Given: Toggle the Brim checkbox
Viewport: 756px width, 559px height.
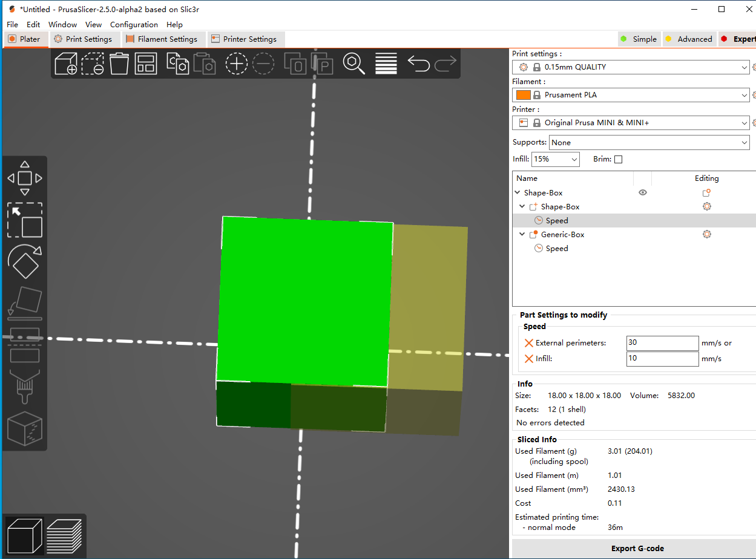Looking at the screenshot, I should 618,159.
